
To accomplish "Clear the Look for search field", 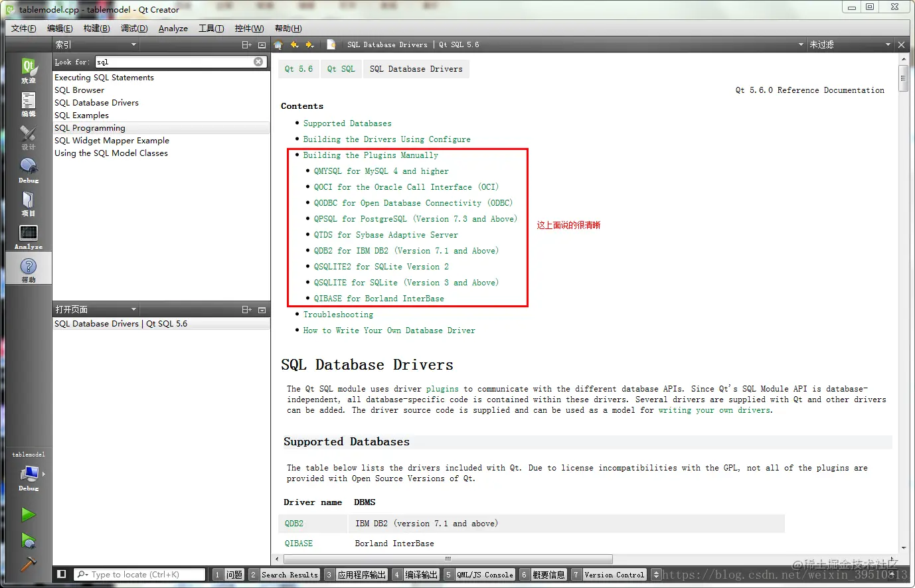I will pyautogui.click(x=258, y=62).
